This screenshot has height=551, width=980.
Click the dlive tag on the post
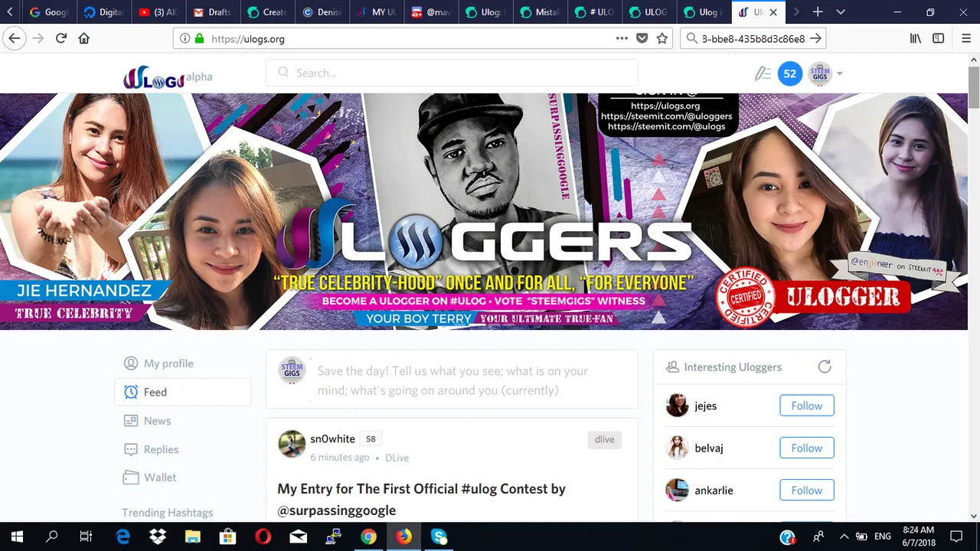coord(604,439)
